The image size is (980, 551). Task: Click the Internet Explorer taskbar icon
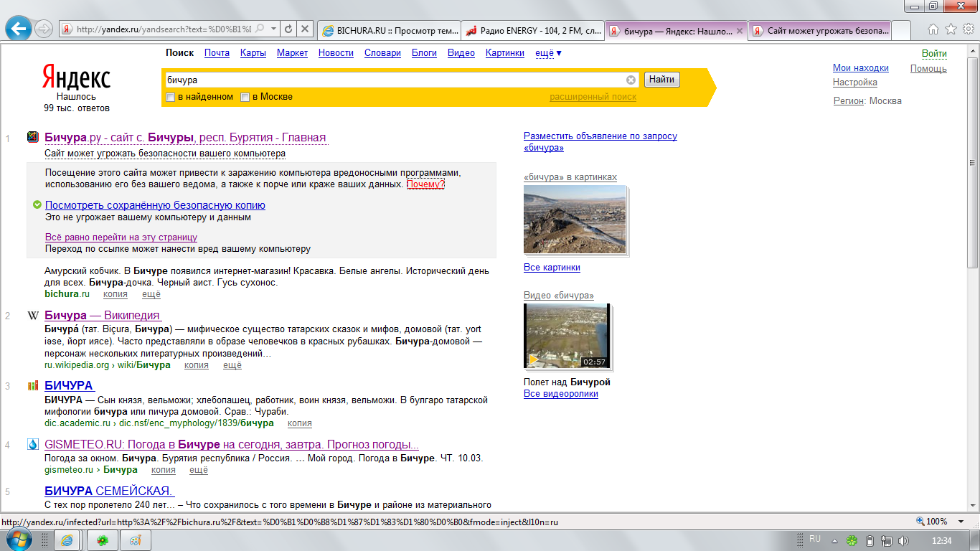tap(67, 540)
